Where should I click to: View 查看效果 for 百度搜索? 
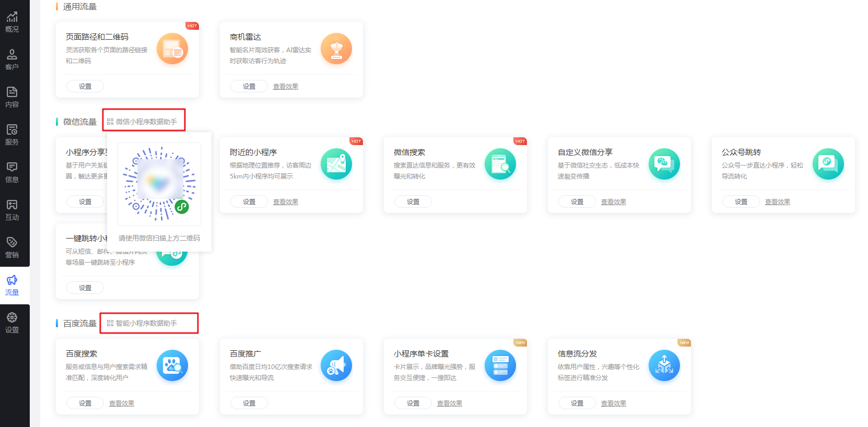tap(122, 404)
